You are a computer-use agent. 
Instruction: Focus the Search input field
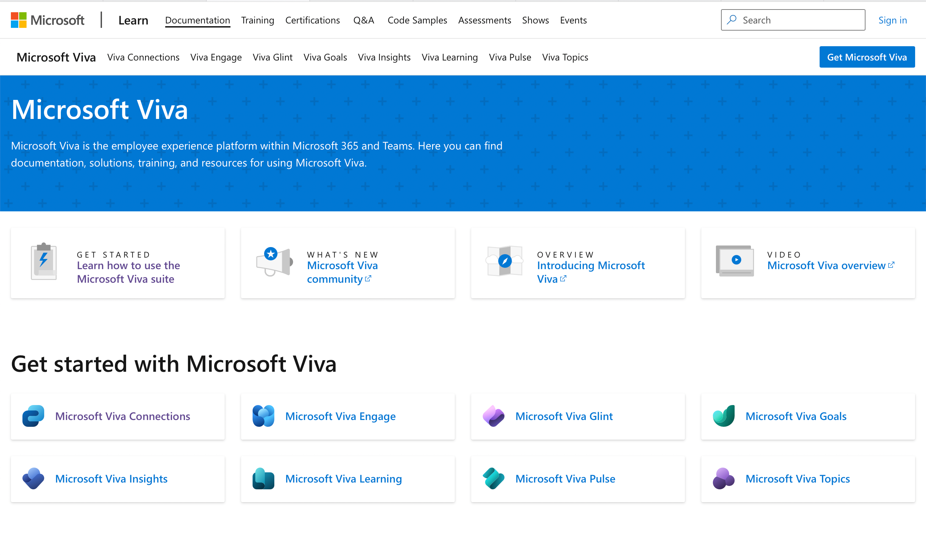point(793,20)
